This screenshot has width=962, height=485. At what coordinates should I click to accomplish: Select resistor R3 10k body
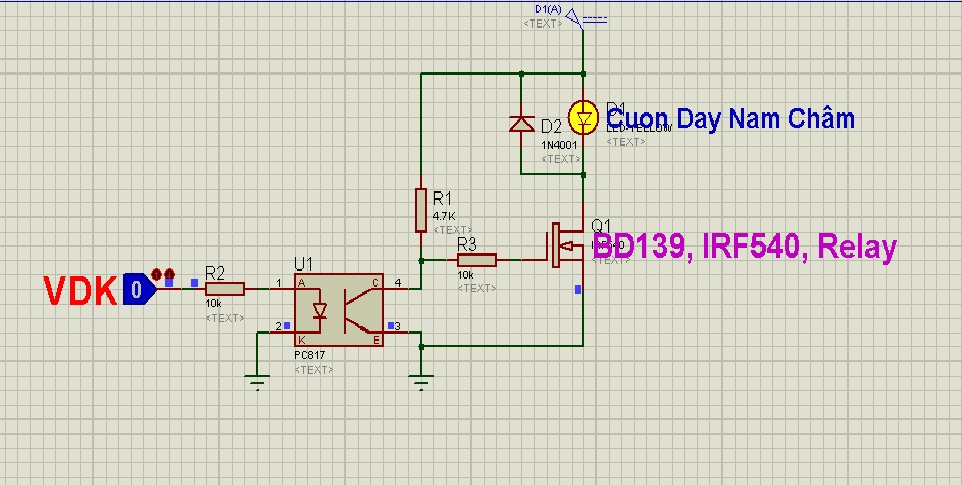[x=477, y=260]
